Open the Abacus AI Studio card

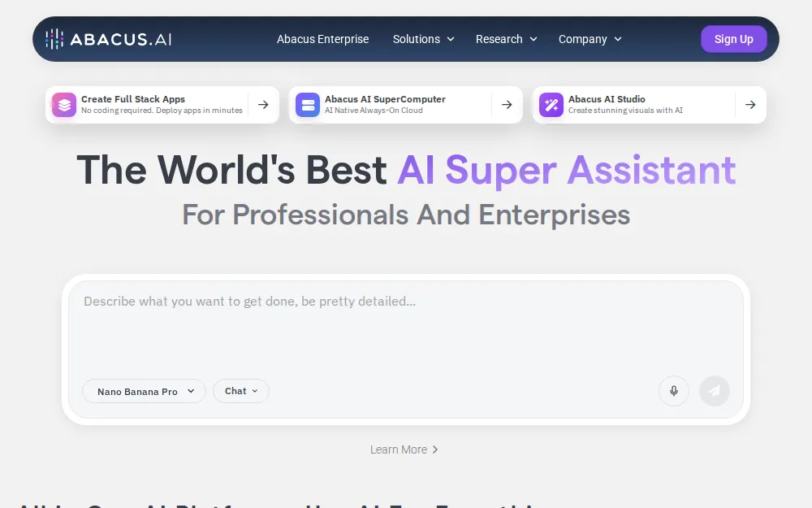(x=650, y=105)
